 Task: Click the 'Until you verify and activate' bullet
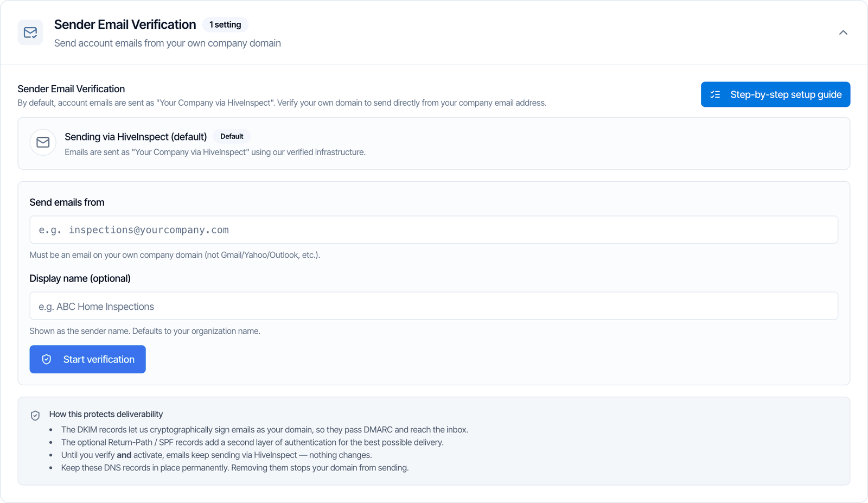(216, 455)
